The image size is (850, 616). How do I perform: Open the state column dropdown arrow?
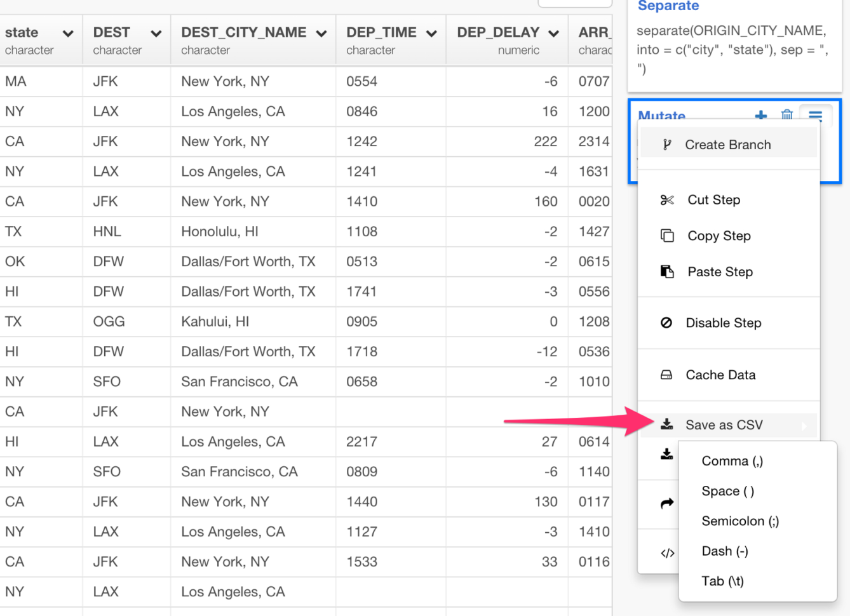pyautogui.click(x=67, y=34)
